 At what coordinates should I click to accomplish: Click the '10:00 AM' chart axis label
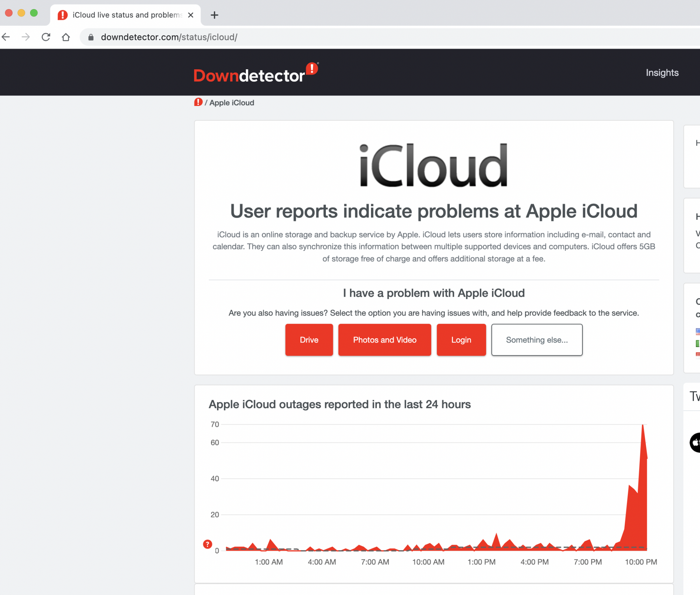point(428,562)
